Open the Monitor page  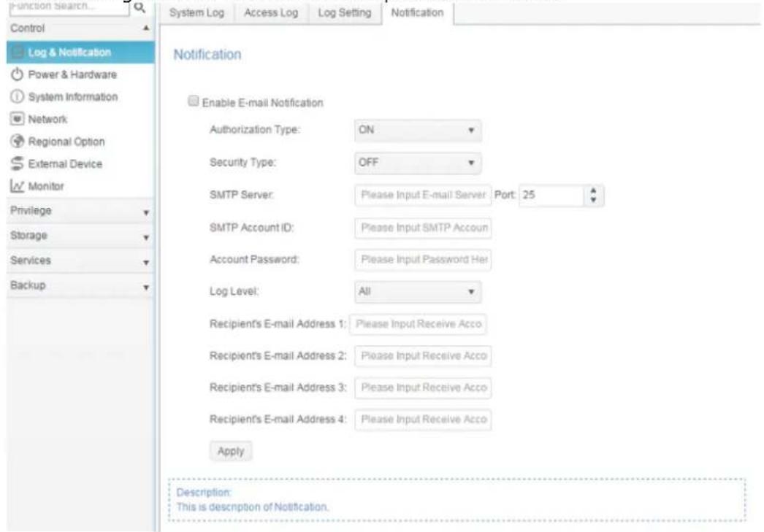click(x=80, y=186)
